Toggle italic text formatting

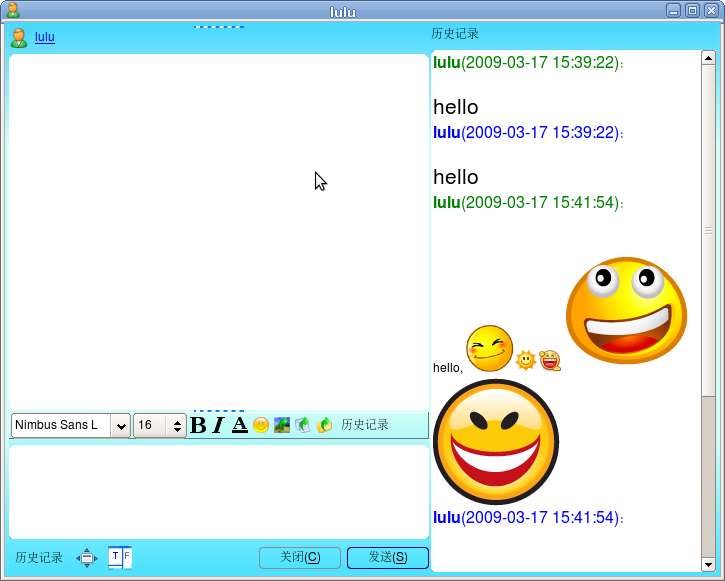pos(218,425)
